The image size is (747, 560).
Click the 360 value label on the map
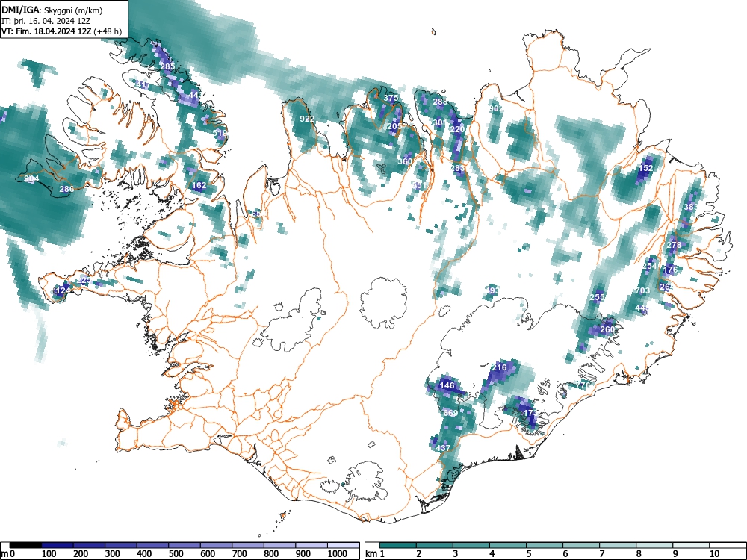405,161
